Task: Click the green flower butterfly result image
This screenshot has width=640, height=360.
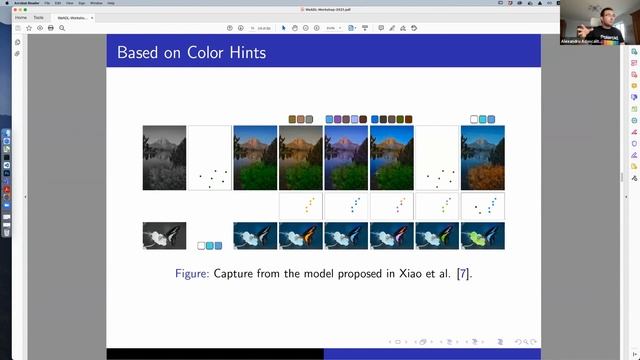Action: coord(482,236)
